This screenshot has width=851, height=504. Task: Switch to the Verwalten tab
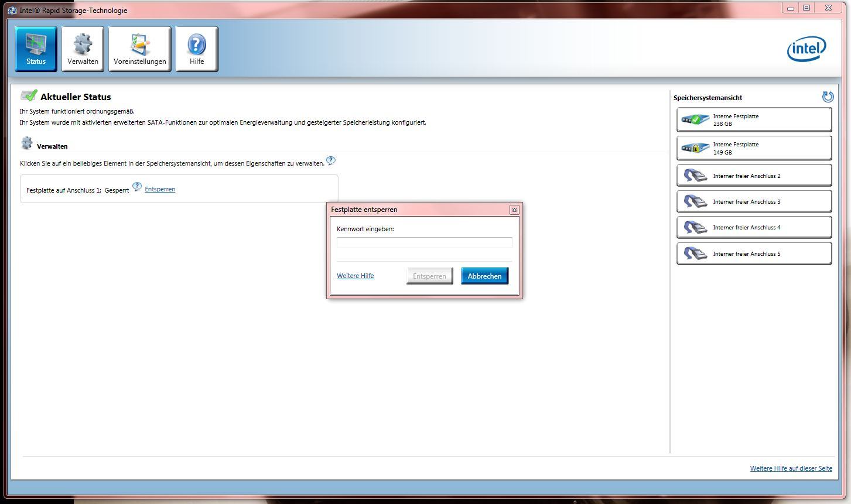[83, 49]
